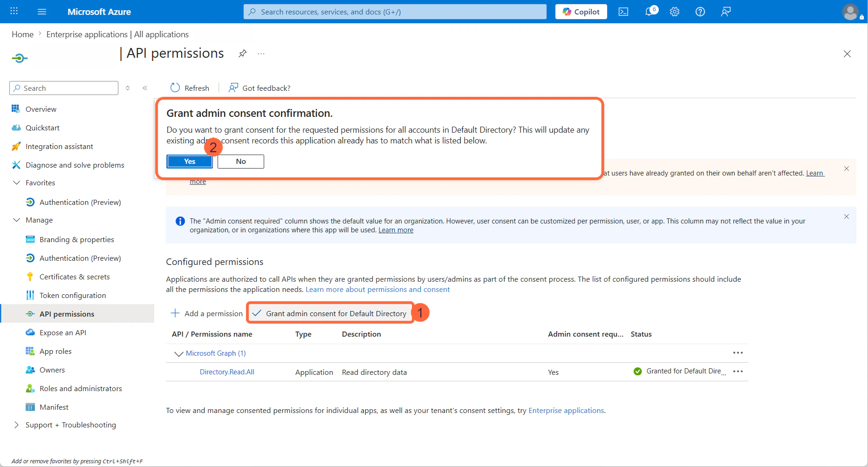The height and width of the screenshot is (467, 868).
Task: Click the Copilot button
Action: [x=581, y=12]
